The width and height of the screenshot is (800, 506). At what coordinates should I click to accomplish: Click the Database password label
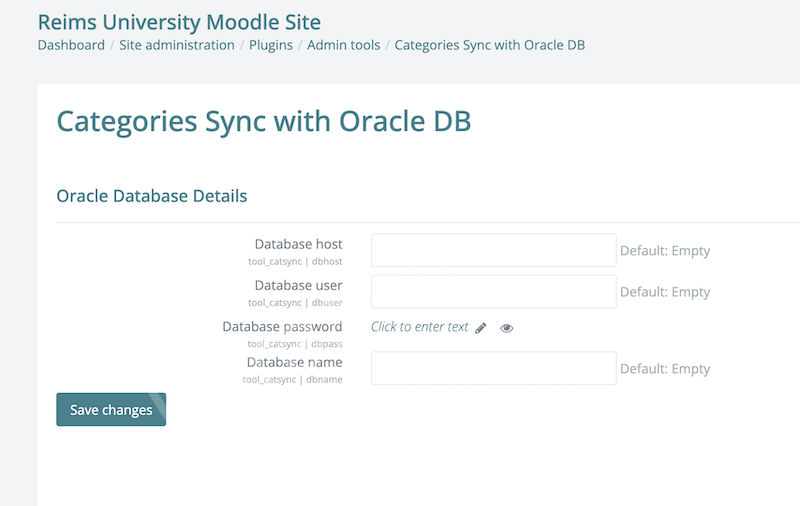(x=282, y=326)
